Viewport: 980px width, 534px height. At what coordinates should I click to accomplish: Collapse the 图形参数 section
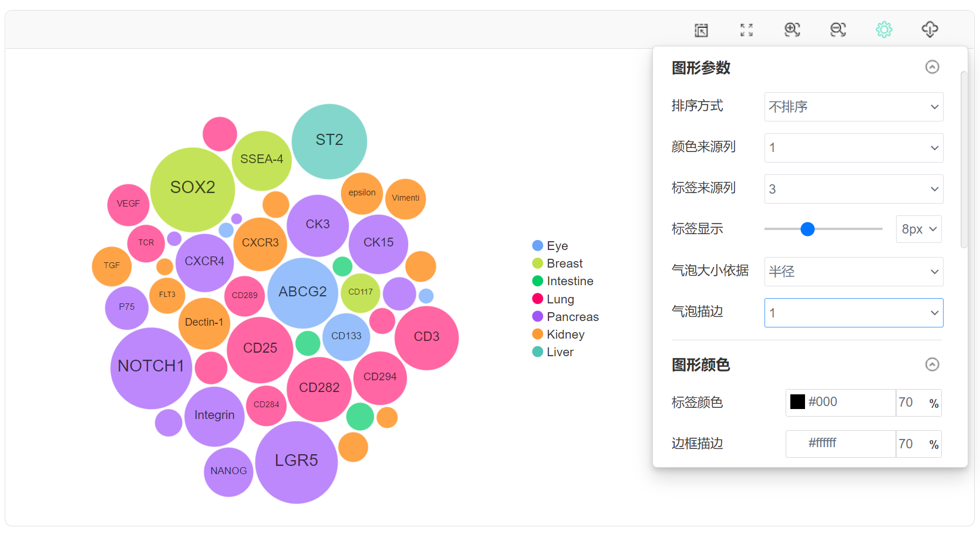point(932,67)
